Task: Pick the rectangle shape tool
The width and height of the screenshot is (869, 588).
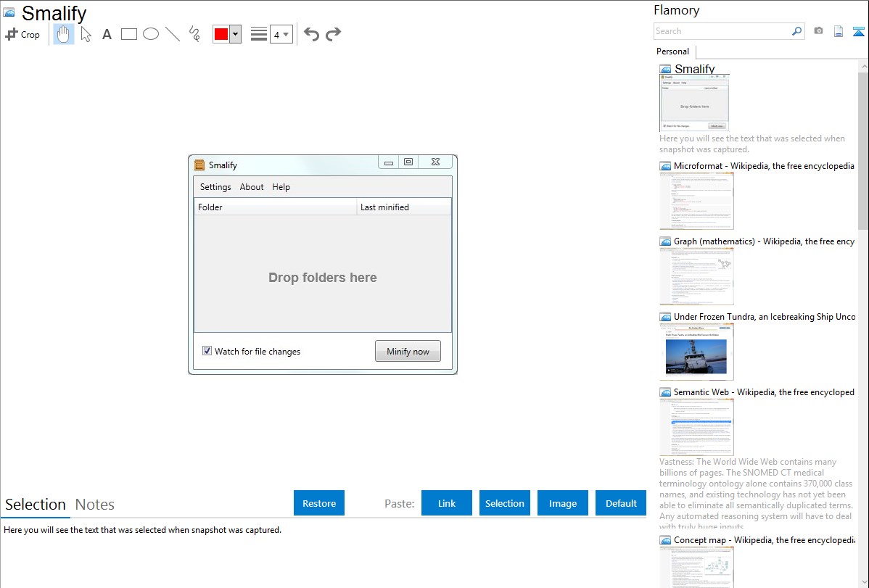Action: [129, 34]
